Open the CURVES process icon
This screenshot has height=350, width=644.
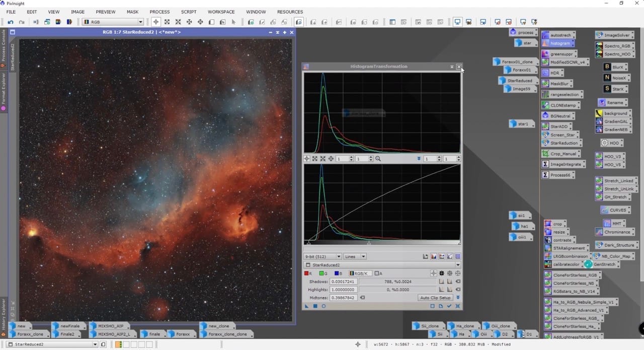click(614, 210)
